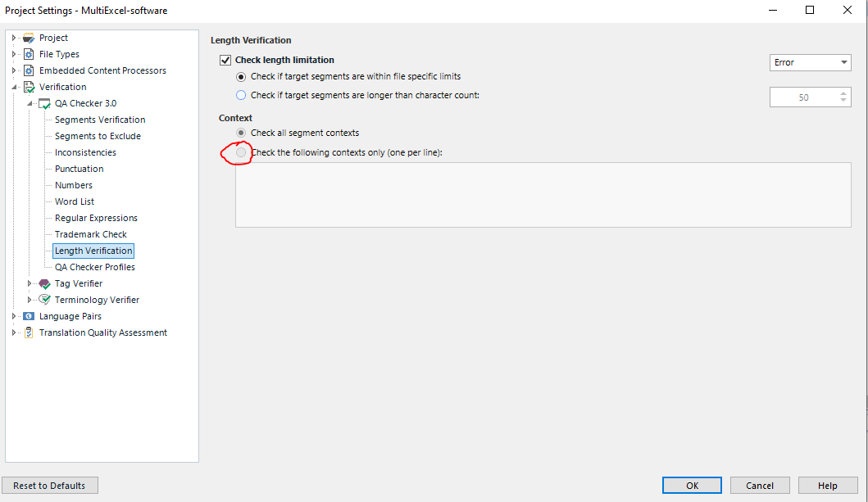
Task: Open Help for project settings
Action: (x=828, y=486)
